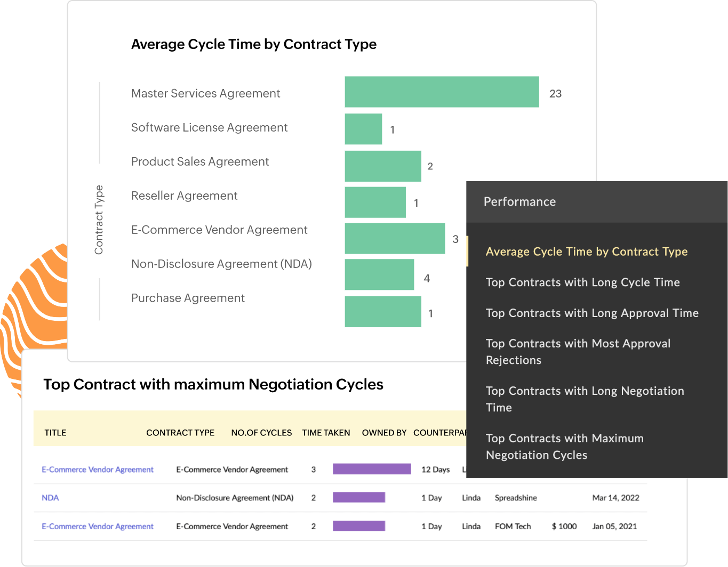Open Top Contracts with Long Cycle Time
The height and width of the screenshot is (567, 728).
[x=582, y=282]
